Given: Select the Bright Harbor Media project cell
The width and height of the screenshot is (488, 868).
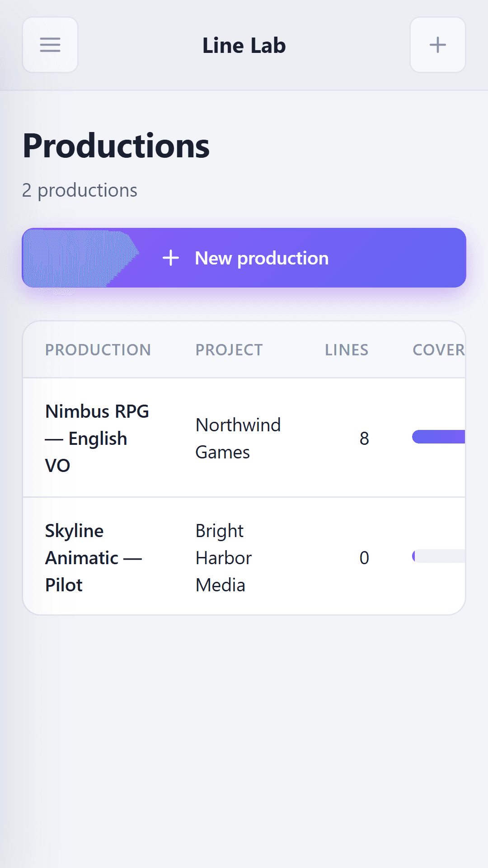Looking at the screenshot, I should pyautogui.click(x=224, y=557).
